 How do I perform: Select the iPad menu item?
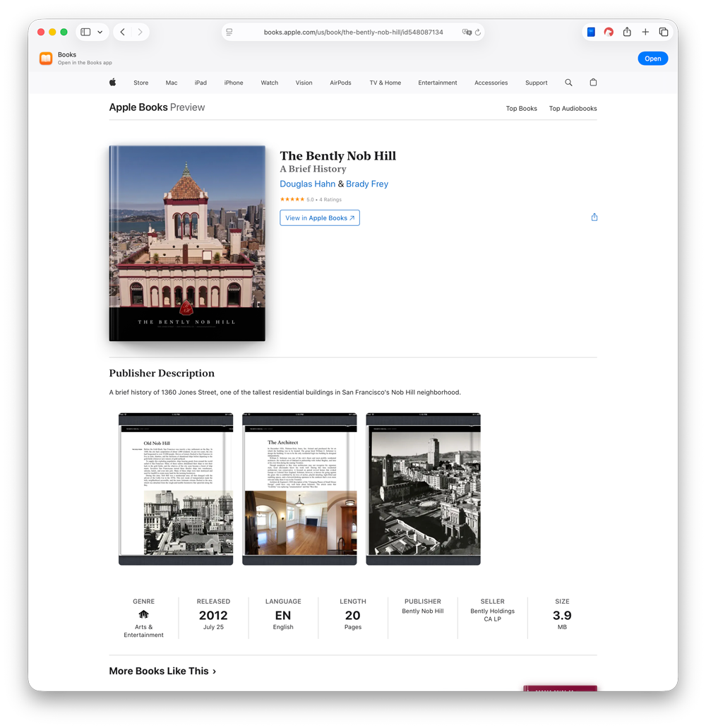(x=201, y=83)
